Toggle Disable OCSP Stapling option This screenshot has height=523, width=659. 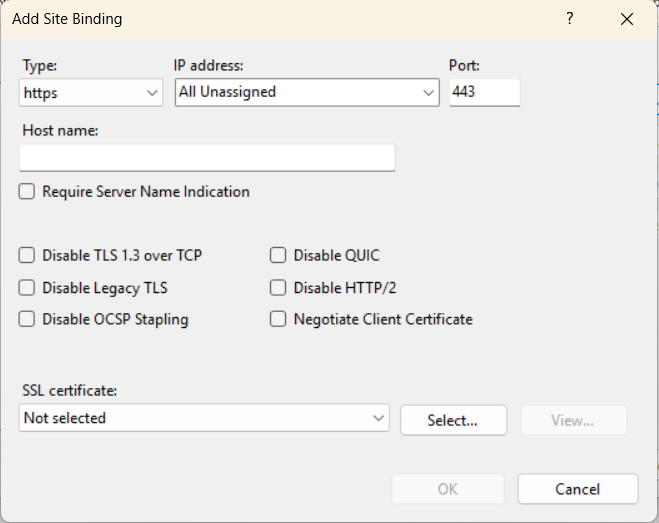tap(27, 320)
